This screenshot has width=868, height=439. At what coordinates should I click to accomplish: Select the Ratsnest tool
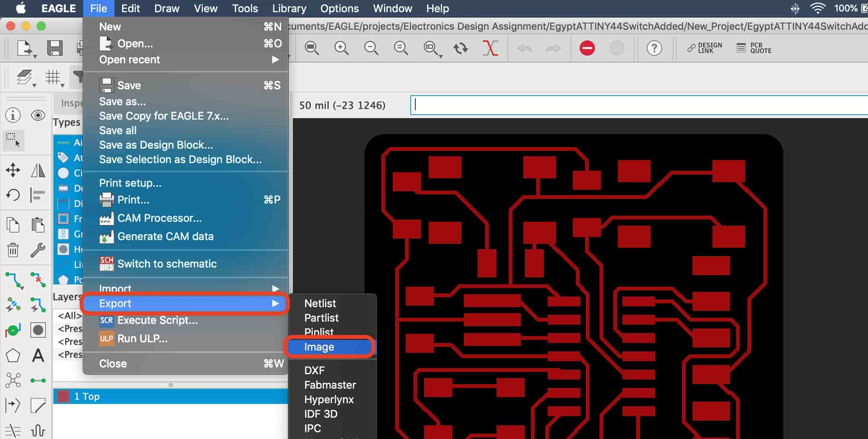[13, 380]
